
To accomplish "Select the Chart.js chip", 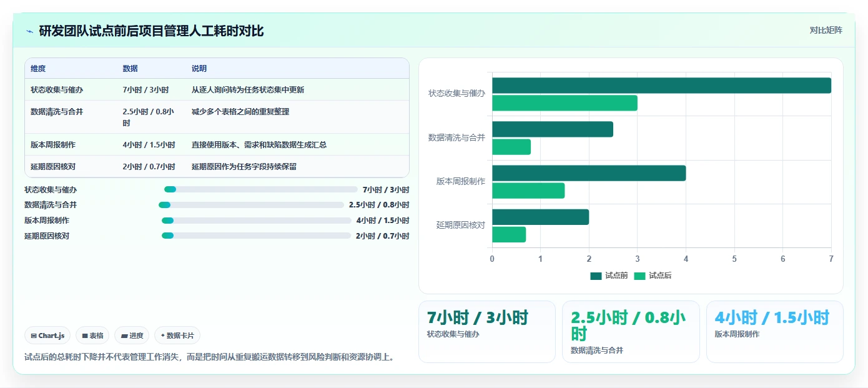I will point(48,336).
